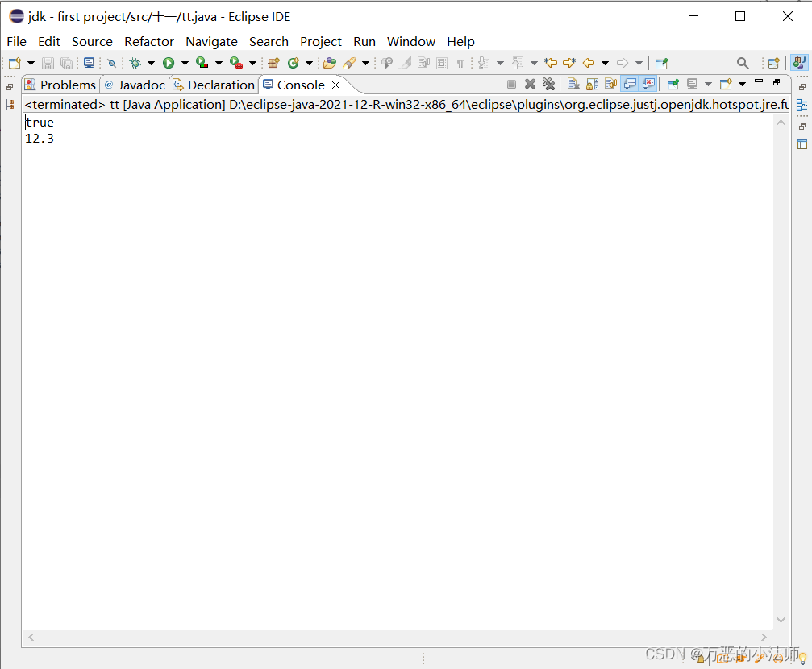Toggle Show Console on Standard Out
812x669 pixels.
(630, 84)
